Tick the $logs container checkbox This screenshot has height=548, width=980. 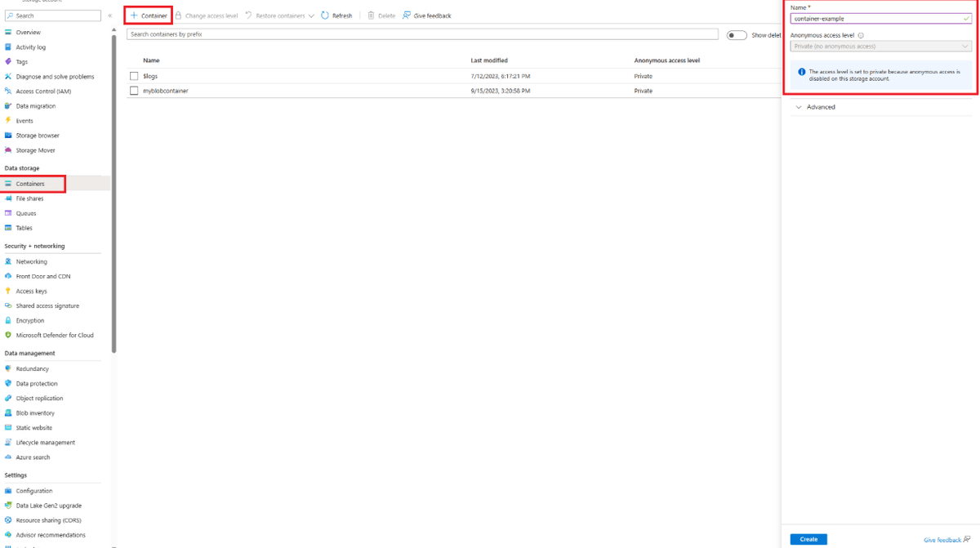pyautogui.click(x=134, y=76)
